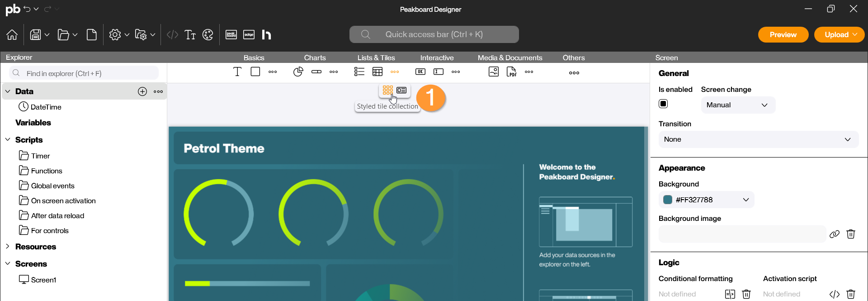This screenshot has width=868, height=301.
Task: Toggle the Is enabled checkbox
Action: [x=663, y=104]
